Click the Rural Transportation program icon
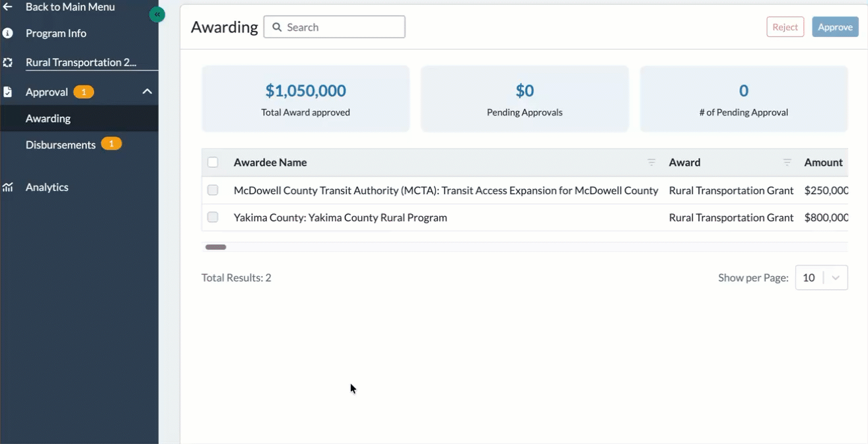 [8, 63]
